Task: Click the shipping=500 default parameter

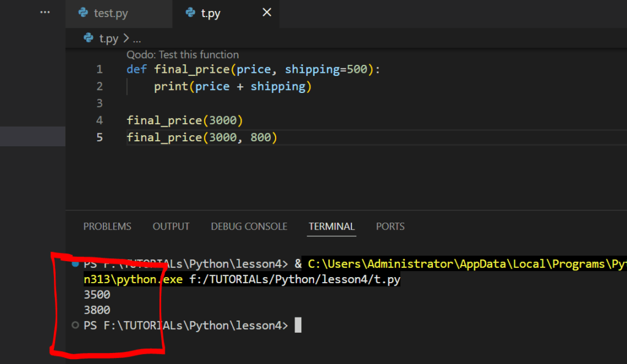Action: [326, 70]
